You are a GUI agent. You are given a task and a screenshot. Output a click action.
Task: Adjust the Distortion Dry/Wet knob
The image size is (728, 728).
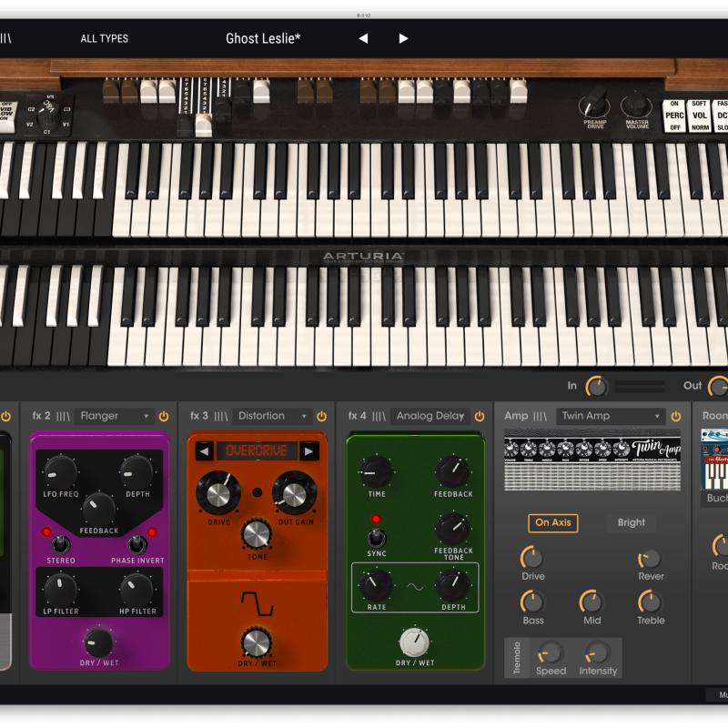tap(257, 642)
